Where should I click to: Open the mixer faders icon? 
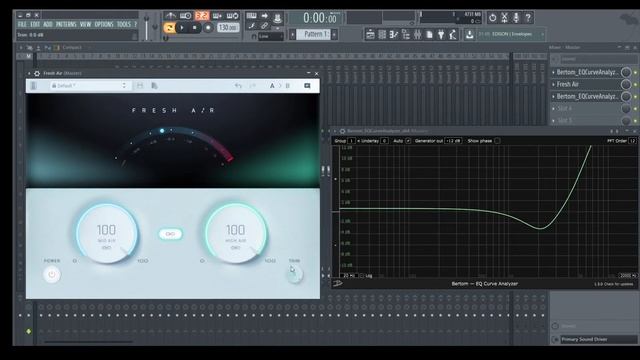coord(417,35)
